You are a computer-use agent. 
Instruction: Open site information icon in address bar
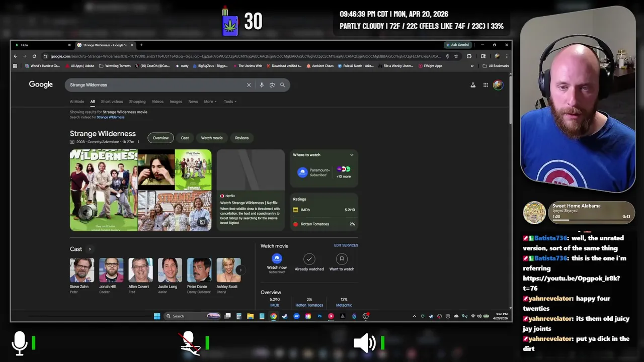click(46, 56)
